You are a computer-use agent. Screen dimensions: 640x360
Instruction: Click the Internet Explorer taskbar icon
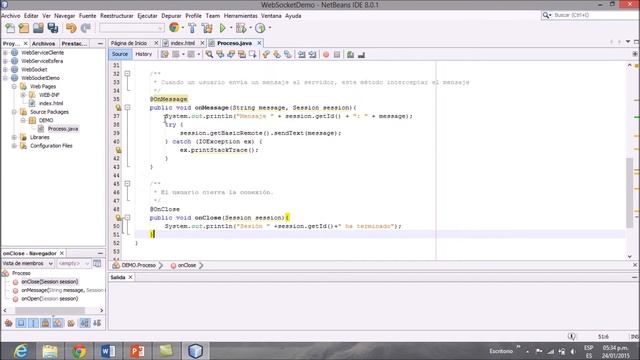click(x=20, y=351)
